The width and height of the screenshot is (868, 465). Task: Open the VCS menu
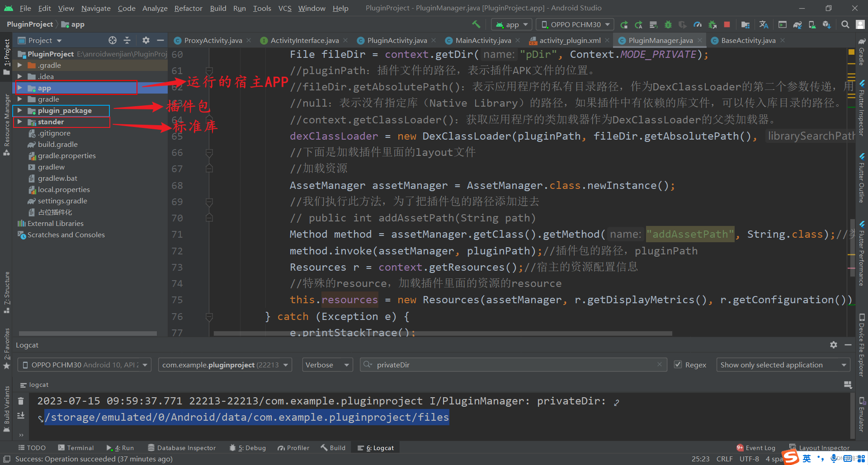pos(285,8)
